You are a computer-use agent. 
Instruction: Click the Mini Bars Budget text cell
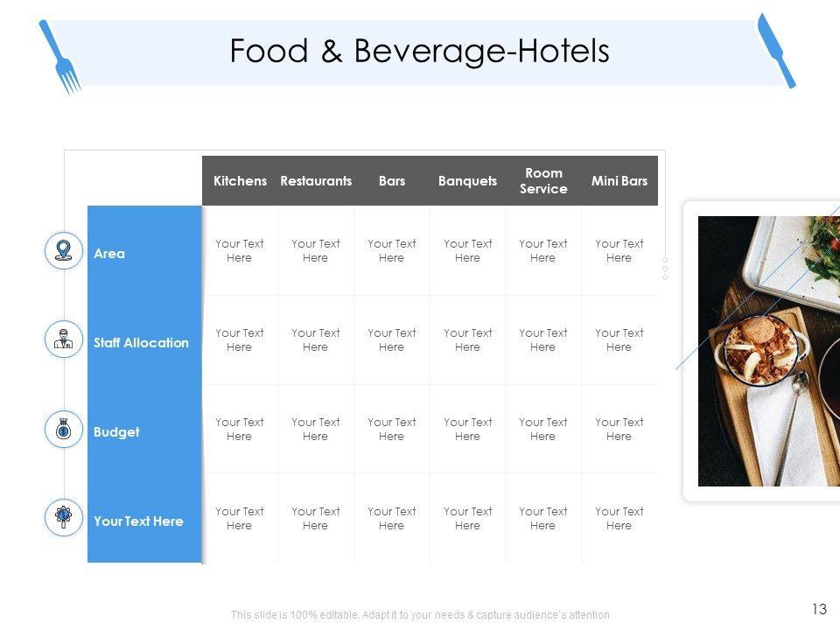pyautogui.click(x=619, y=430)
